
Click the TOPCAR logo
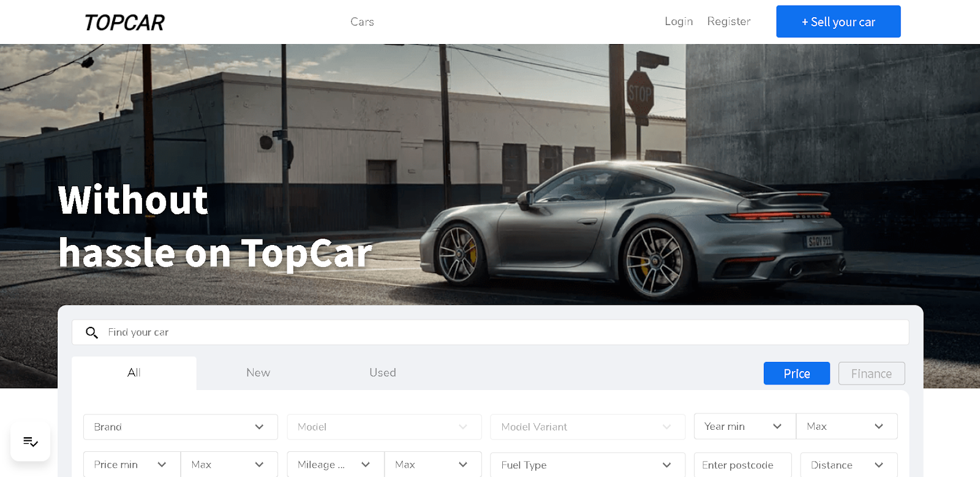click(x=124, y=23)
